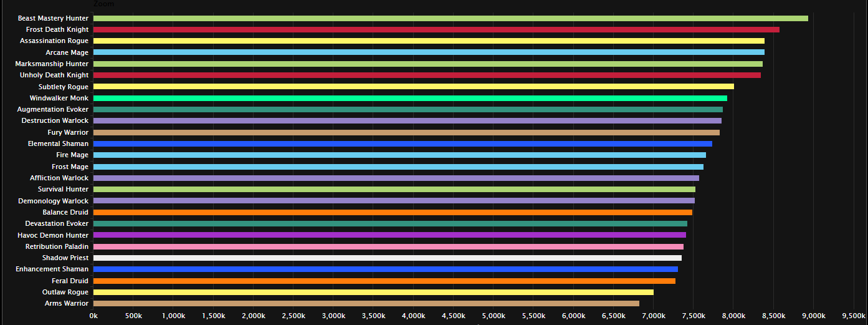The image size is (868, 325).
Task: Click the Destruction Warlock bar
Action: click(408, 120)
